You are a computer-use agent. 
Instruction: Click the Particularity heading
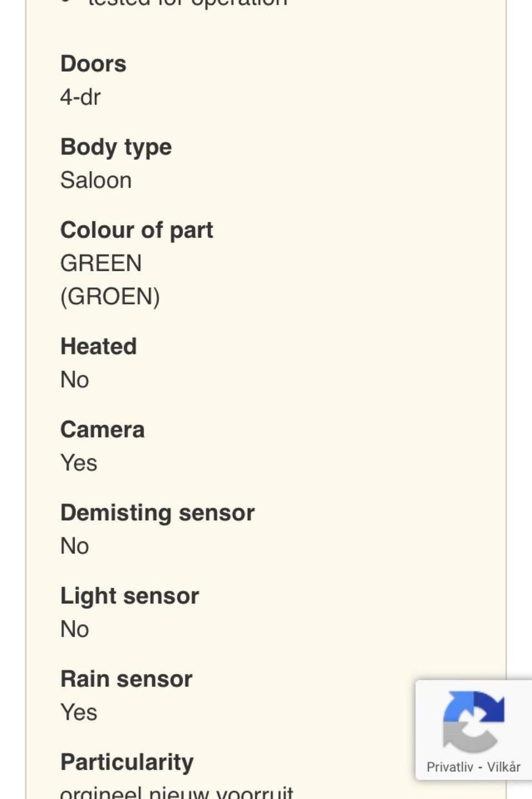(127, 762)
